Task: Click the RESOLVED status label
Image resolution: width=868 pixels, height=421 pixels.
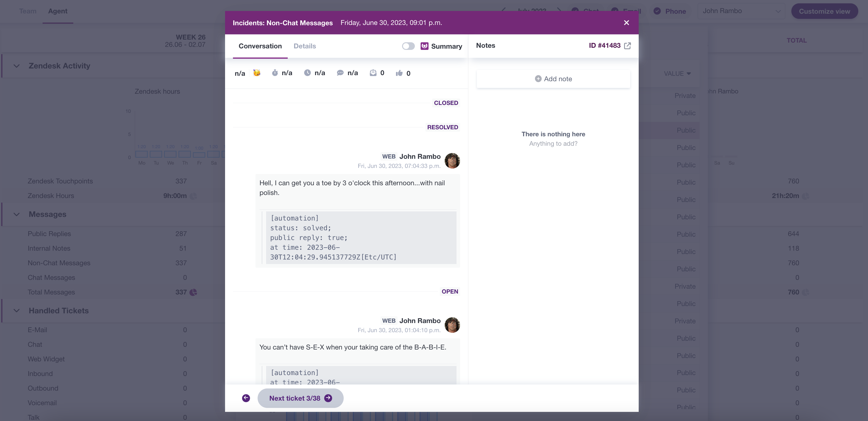Action: (x=442, y=127)
